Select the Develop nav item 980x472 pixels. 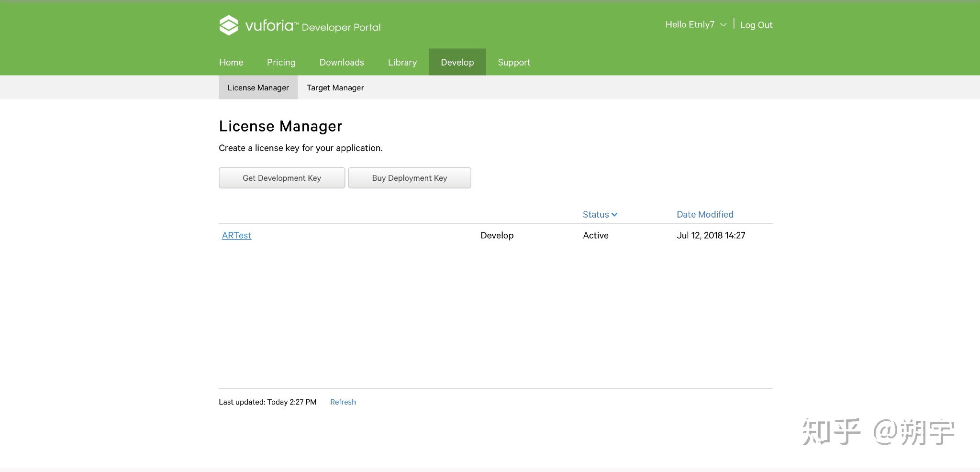457,62
